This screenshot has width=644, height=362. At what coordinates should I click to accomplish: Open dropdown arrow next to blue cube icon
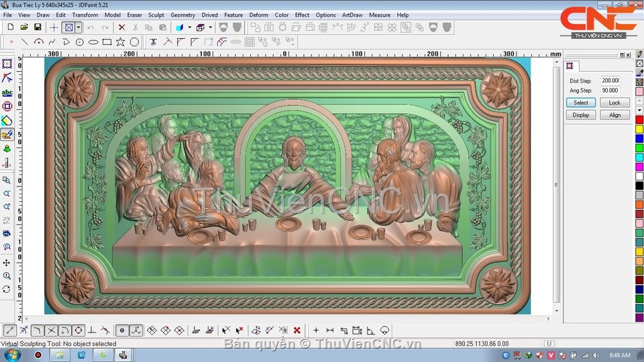coord(189,27)
